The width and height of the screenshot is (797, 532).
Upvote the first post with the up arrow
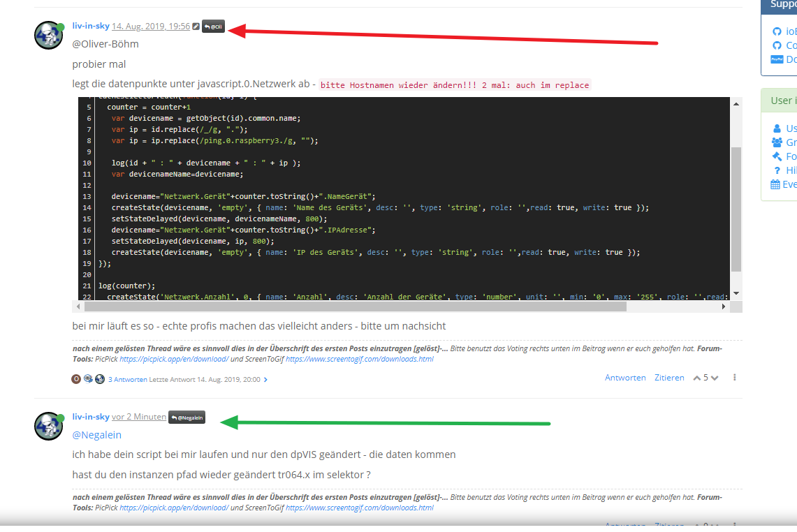click(696, 378)
